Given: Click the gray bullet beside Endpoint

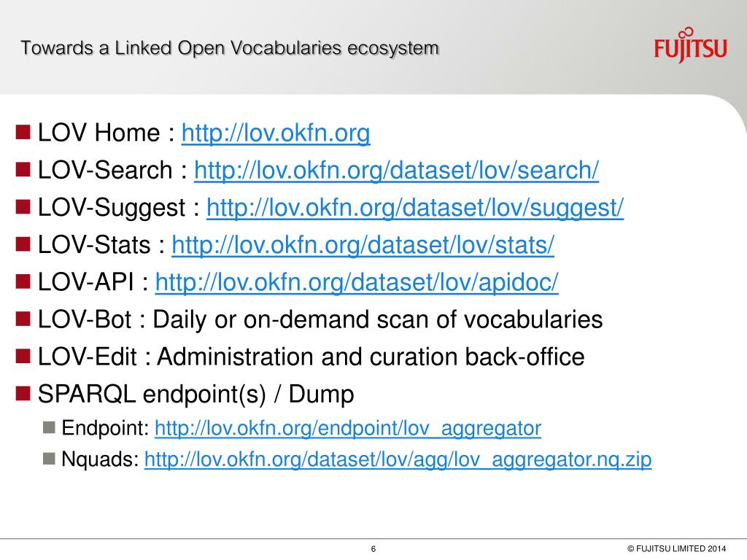Looking at the screenshot, I should [x=49, y=427].
